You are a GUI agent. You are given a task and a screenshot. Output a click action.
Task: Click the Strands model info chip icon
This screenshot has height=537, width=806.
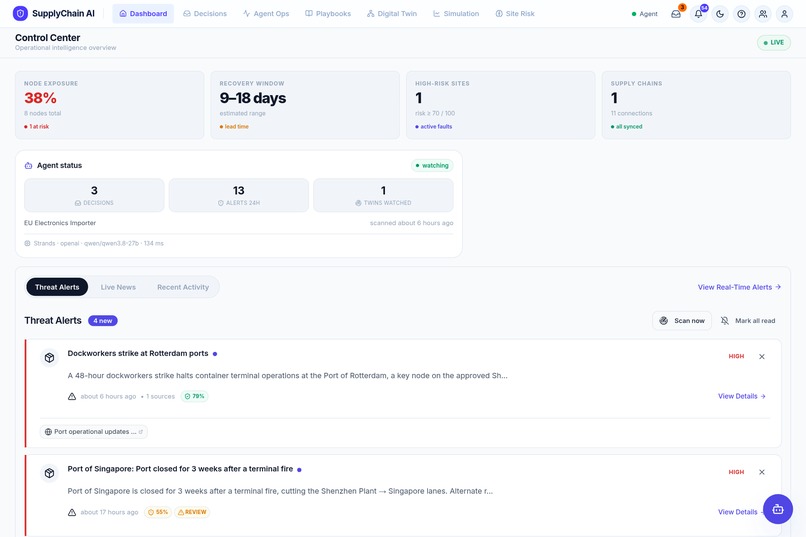pos(27,244)
